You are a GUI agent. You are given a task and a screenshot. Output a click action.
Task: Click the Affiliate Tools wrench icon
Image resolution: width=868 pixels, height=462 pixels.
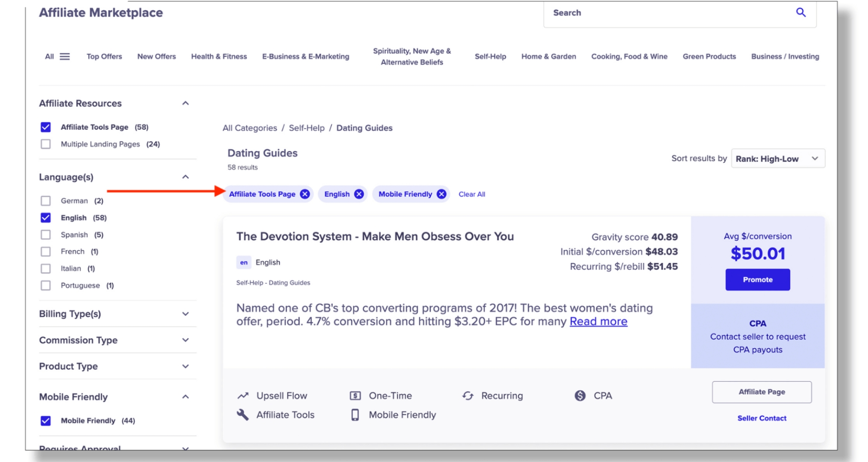pos(243,415)
